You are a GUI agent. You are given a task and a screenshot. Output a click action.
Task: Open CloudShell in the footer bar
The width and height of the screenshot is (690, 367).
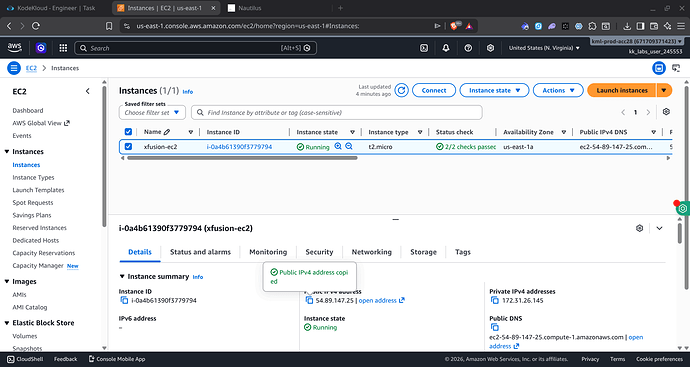(x=25, y=359)
